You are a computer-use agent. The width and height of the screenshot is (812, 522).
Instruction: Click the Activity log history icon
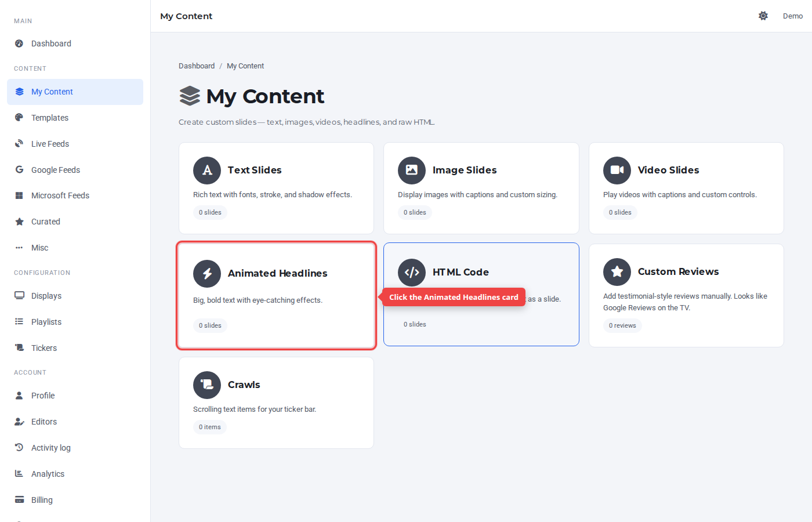(19, 448)
